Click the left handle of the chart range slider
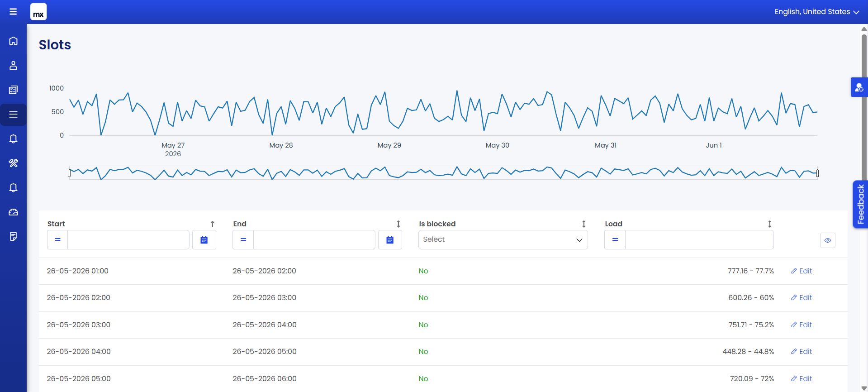 [x=69, y=173]
